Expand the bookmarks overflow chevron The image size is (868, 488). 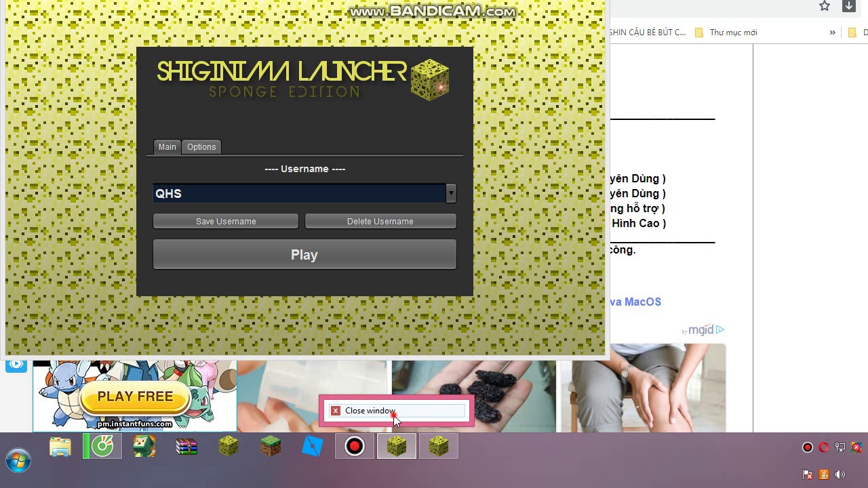pyautogui.click(x=832, y=33)
